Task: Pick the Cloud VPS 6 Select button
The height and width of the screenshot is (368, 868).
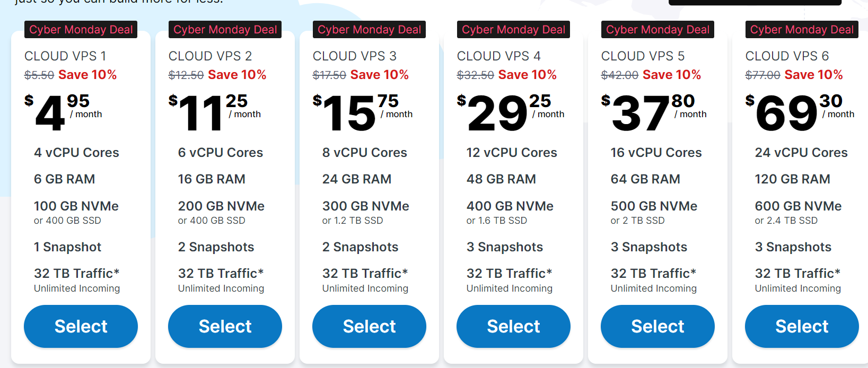Action: pos(802,326)
